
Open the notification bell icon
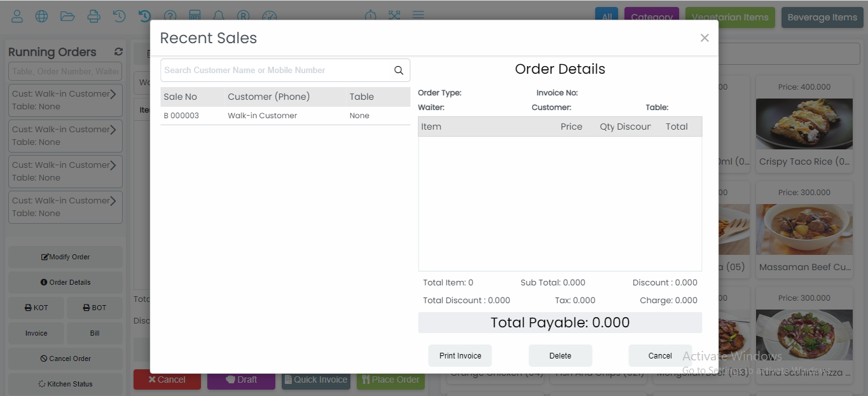pos(219,17)
